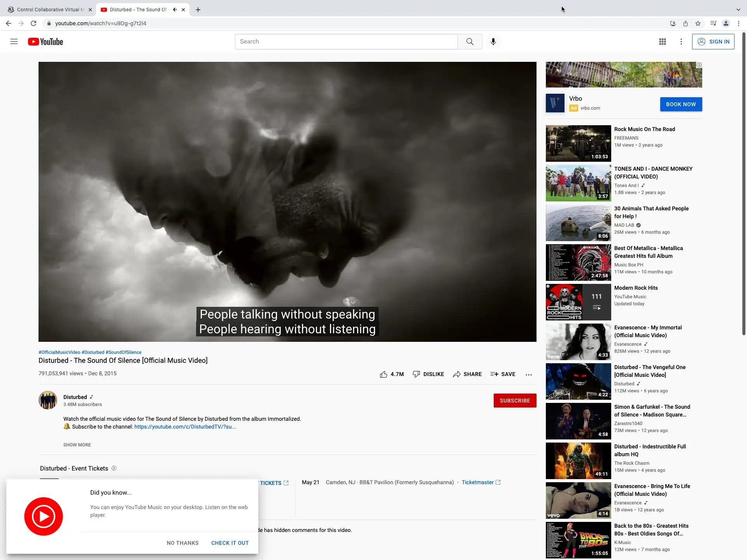This screenshot has height=560, width=747.
Task: Open the YouTube apps grid icon
Action: coord(662,42)
